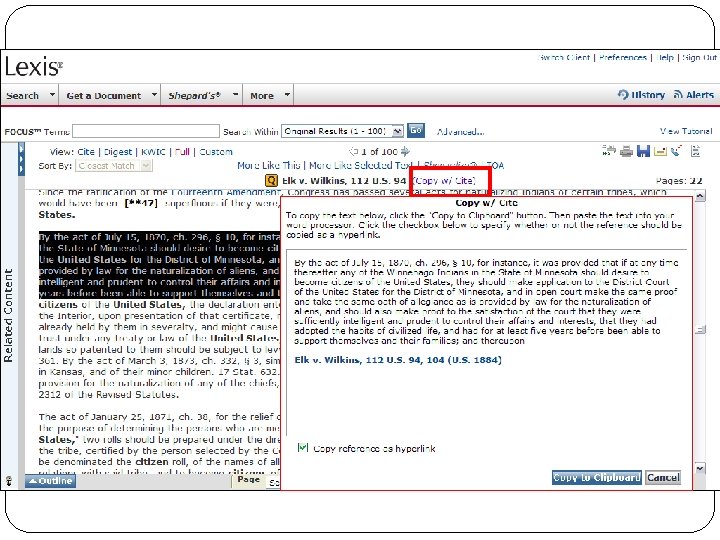Click the Lexis logo

34,67
